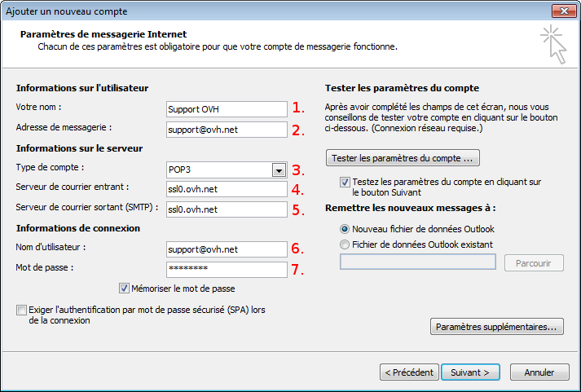Uncheck Mémoriser le mot de passe

[125, 288]
